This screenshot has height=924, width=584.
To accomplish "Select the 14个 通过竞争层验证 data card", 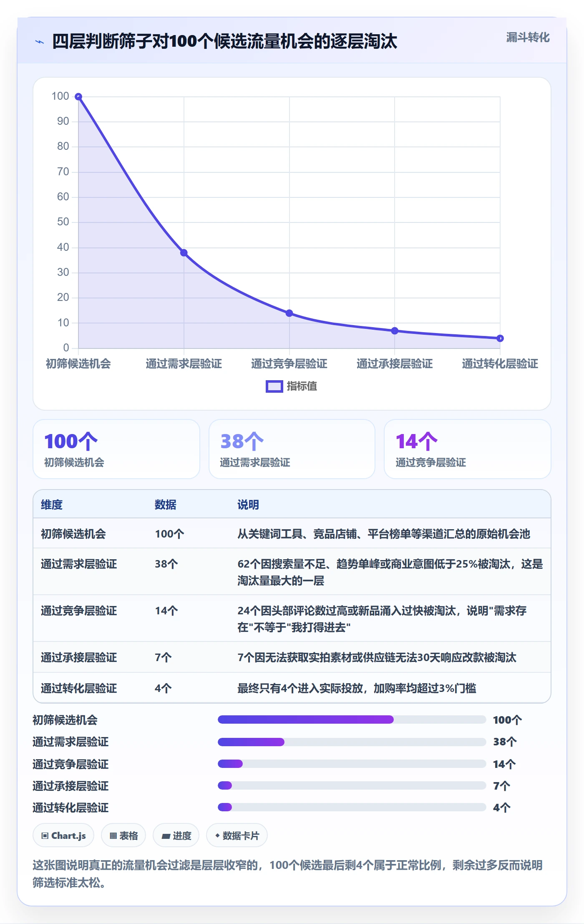I will 468,449.
